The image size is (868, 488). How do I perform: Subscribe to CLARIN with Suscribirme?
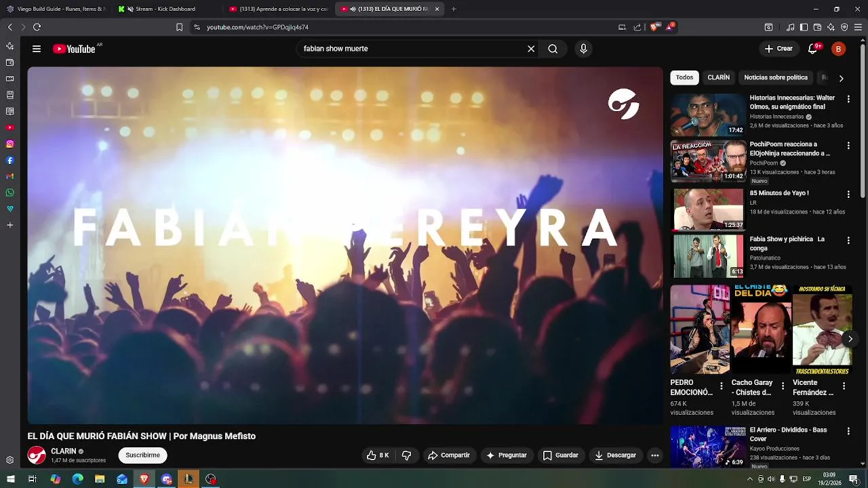pyautogui.click(x=142, y=455)
